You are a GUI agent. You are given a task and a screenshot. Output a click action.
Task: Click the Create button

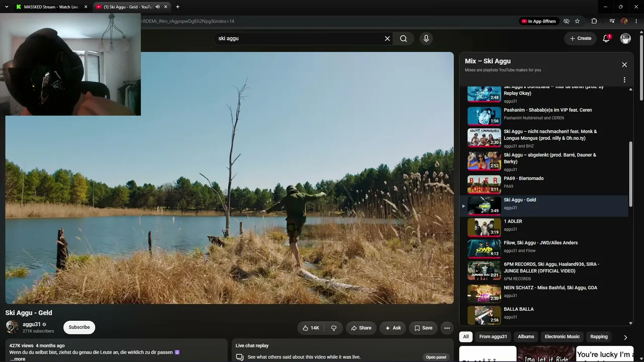tap(581, 38)
